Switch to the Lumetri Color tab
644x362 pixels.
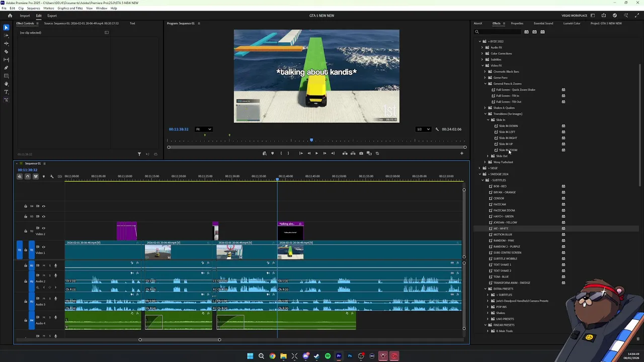[x=572, y=24]
